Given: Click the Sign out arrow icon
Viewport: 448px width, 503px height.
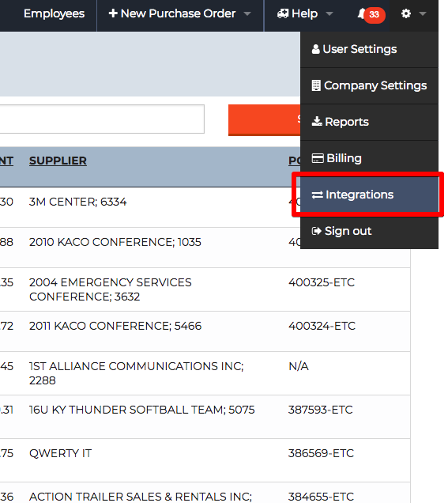Looking at the screenshot, I should click(x=316, y=231).
